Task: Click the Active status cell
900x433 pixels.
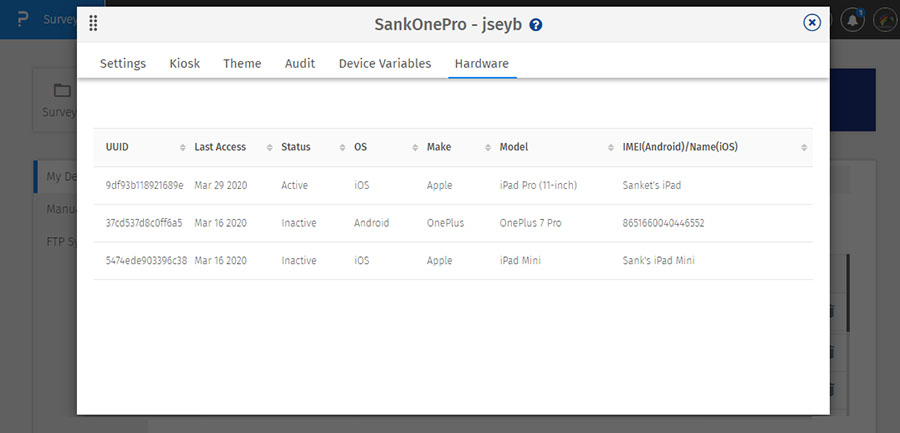Action: 294,185
